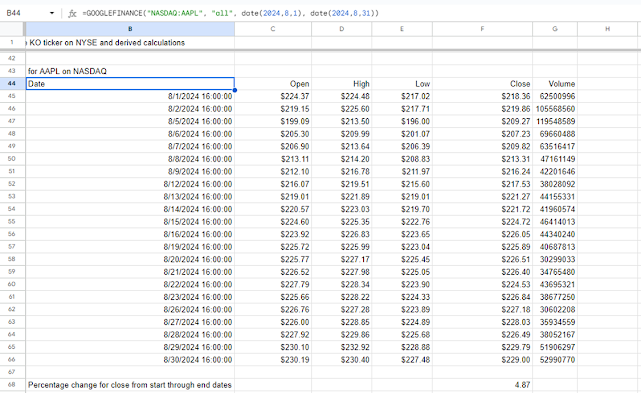Select column H header
This screenshot has height=393, width=641.
tap(607, 29)
